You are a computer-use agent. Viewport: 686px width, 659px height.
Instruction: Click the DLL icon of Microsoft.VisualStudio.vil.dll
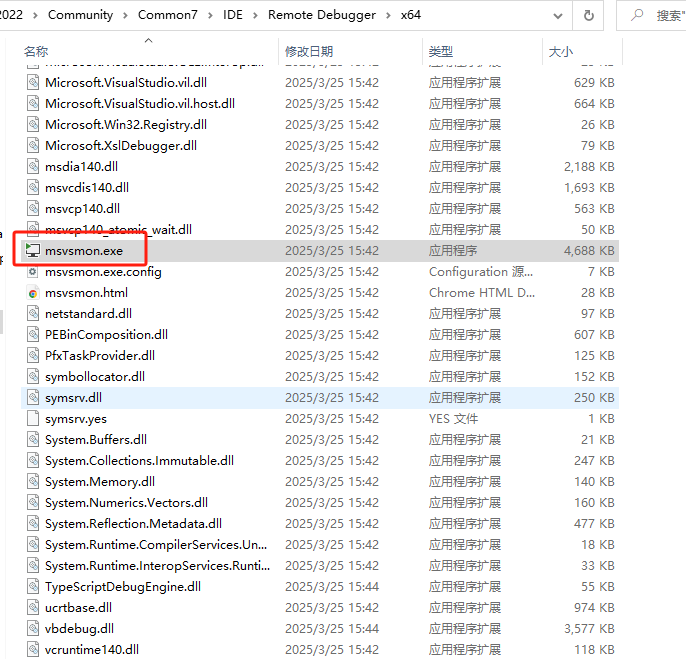(x=33, y=82)
